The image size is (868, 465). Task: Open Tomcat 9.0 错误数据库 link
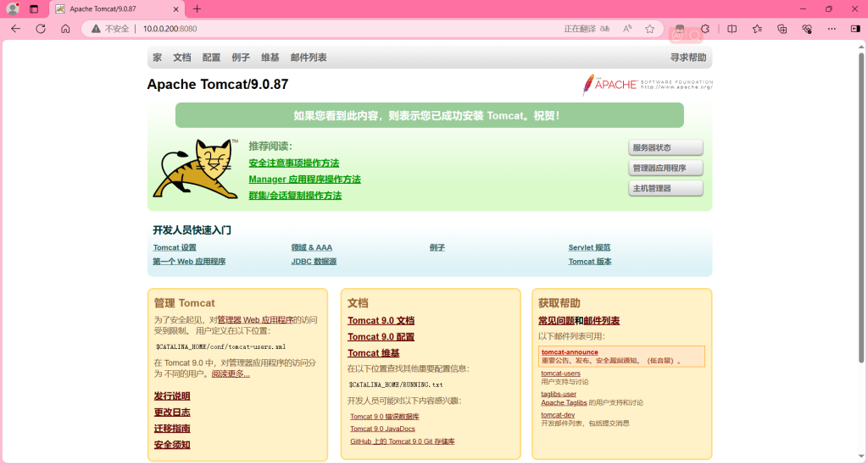tap(385, 417)
